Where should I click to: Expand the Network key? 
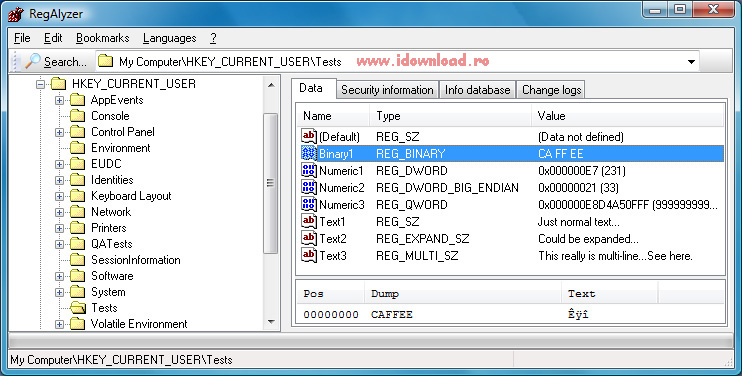click(60, 212)
